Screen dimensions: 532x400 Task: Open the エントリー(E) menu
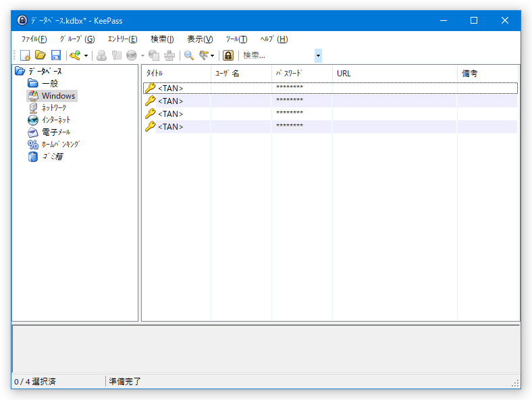click(x=122, y=39)
